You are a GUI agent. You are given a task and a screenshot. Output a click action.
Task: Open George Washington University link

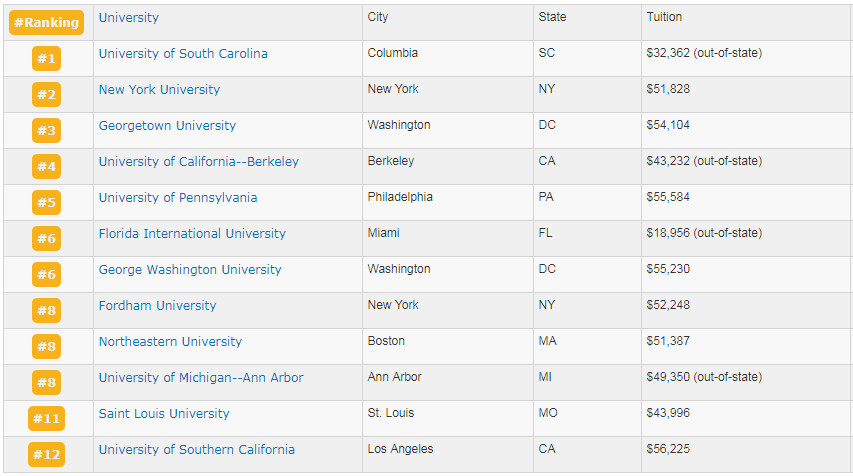point(190,270)
